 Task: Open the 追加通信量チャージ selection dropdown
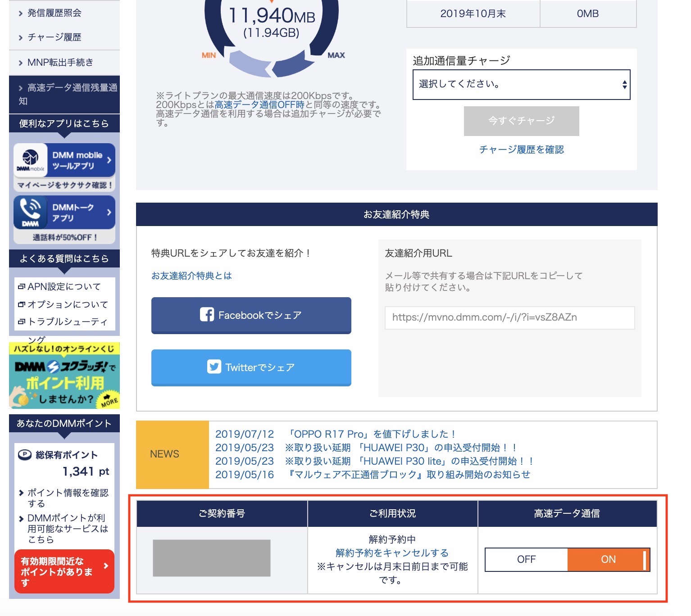tap(521, 84)
